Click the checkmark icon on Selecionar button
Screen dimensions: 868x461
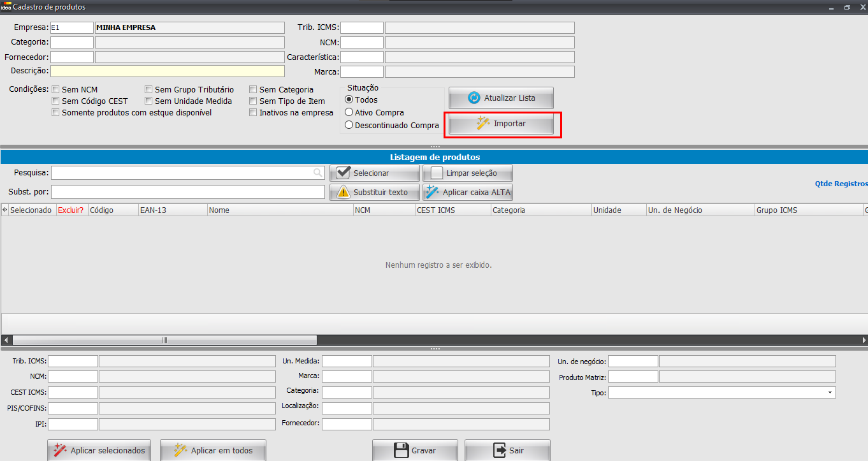343,173
